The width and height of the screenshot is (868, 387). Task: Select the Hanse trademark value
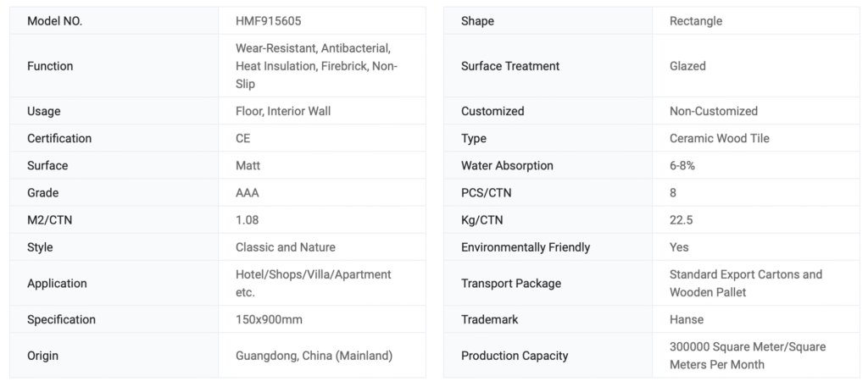(687, 319)
